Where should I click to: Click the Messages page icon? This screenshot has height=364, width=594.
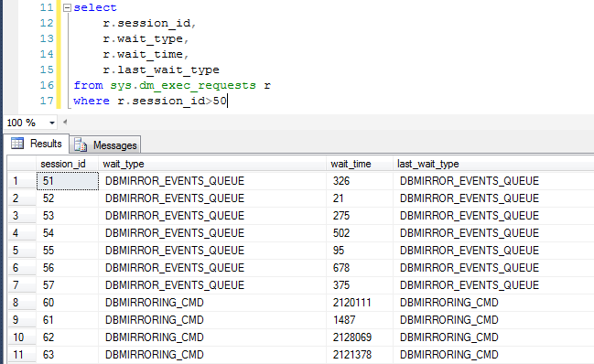(81, 145)
